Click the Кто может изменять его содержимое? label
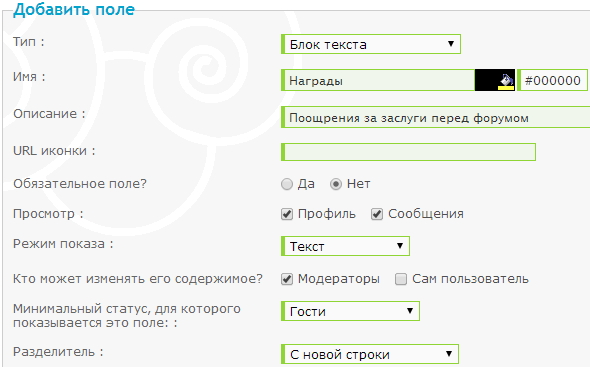Viewport: 590px width, 367px height. coord(138,279)
